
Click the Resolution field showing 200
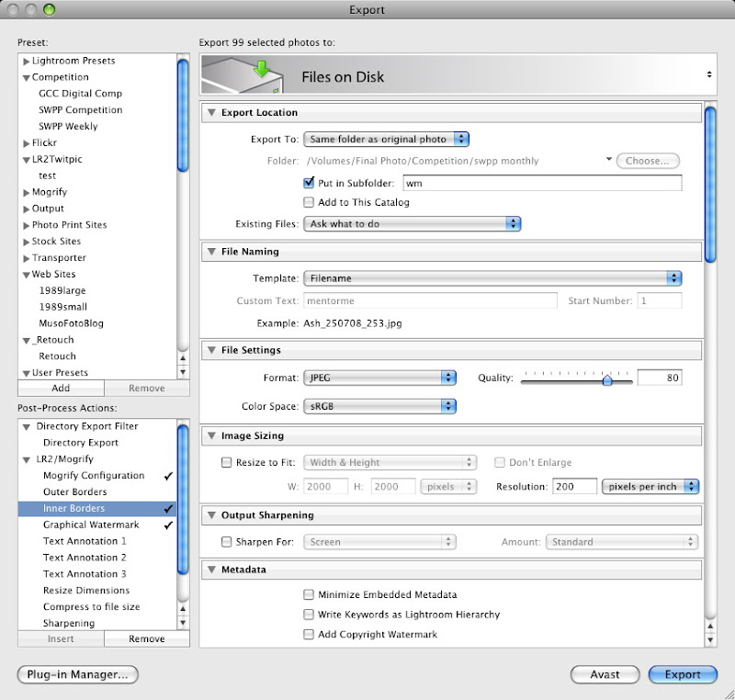pos(574,487)
